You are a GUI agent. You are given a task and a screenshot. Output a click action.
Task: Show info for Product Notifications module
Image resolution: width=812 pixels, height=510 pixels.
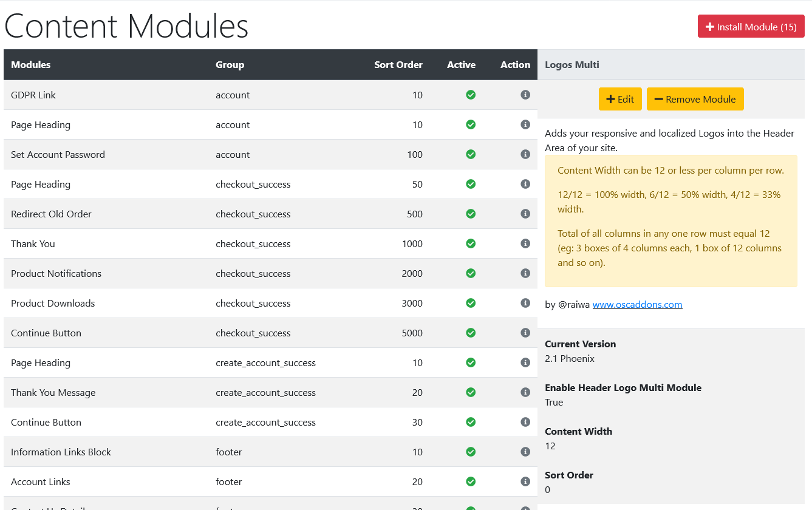click(x=525, y=273)
